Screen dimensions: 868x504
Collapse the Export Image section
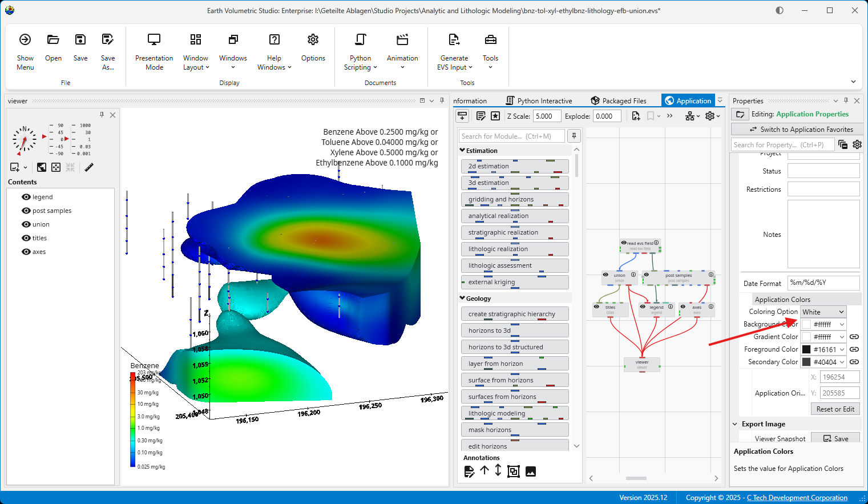735,424
